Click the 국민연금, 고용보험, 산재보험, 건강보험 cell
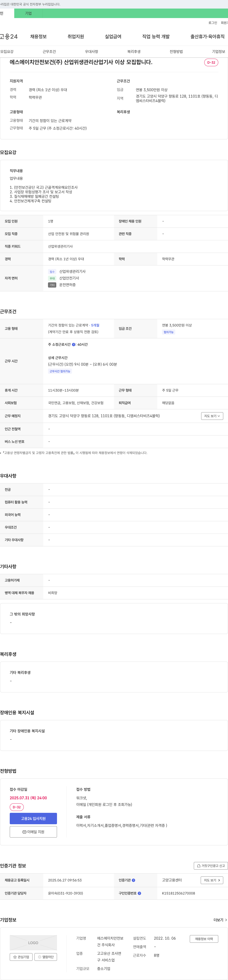Viewport: 228px width, 980px height. [x=76, y=403]
